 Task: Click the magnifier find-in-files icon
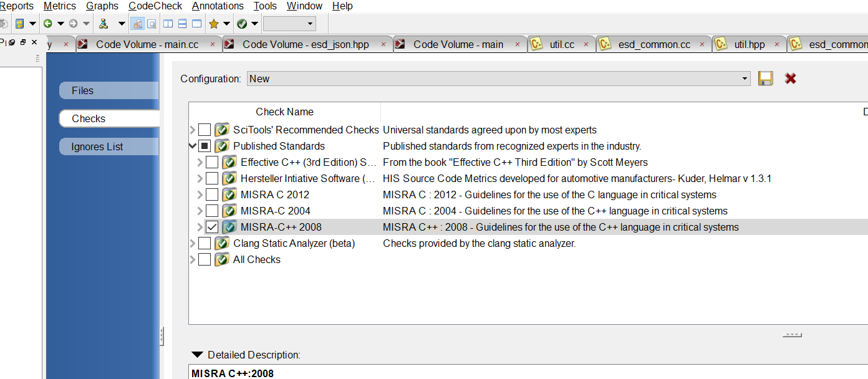152,24
